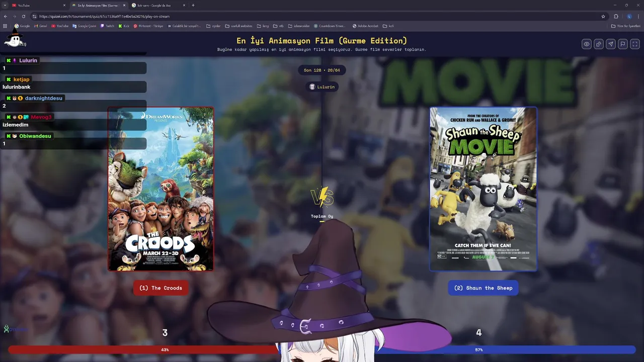Screen dimensions: 644x362
Task: Open Pinterest - Türkiye bookmark
Action: pyautogui.click(x=148, y=26)
